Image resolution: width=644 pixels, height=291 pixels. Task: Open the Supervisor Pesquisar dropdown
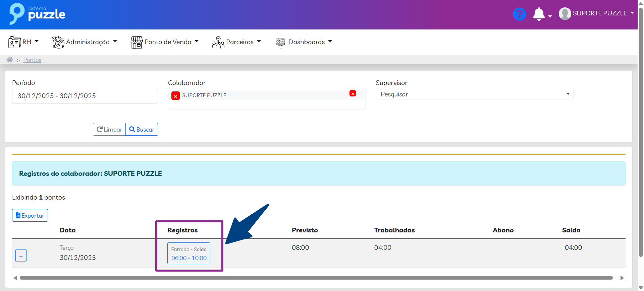click(x=474, y=94)
